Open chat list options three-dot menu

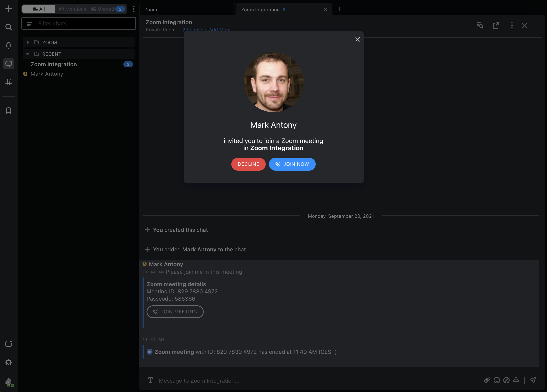tap(134, 9)
